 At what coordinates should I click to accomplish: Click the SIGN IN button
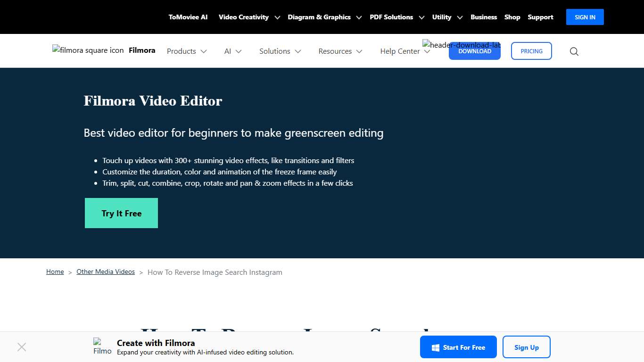click(x=585, y=17)
